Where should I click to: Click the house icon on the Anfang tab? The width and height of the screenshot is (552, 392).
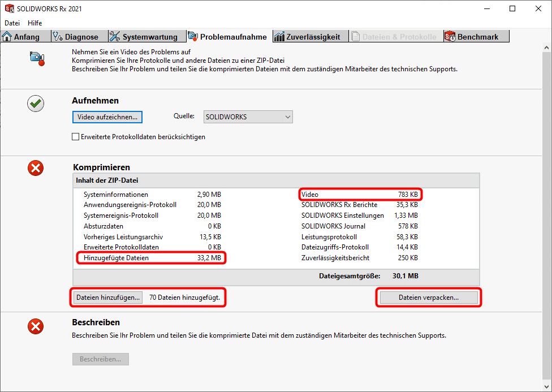tap(7, 37)
